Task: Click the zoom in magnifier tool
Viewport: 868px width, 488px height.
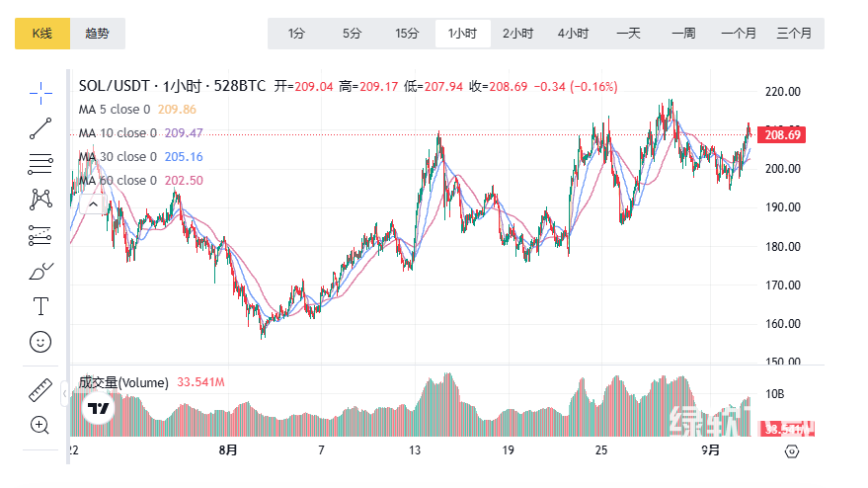Action: pos(40,426)
